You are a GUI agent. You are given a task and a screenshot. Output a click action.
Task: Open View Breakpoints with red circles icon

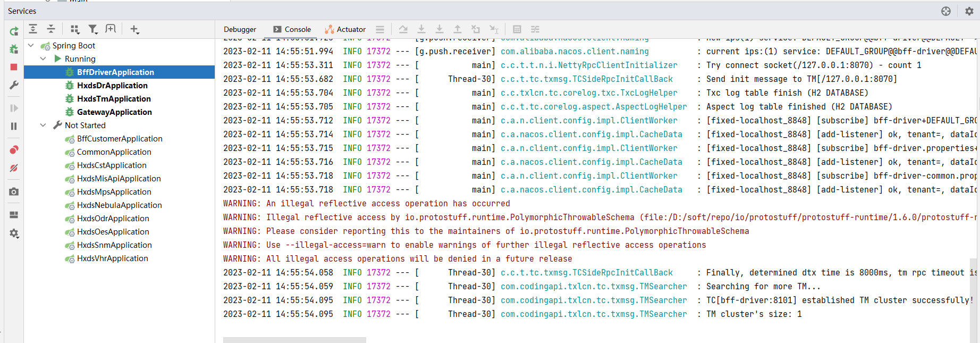pos(14,150)
